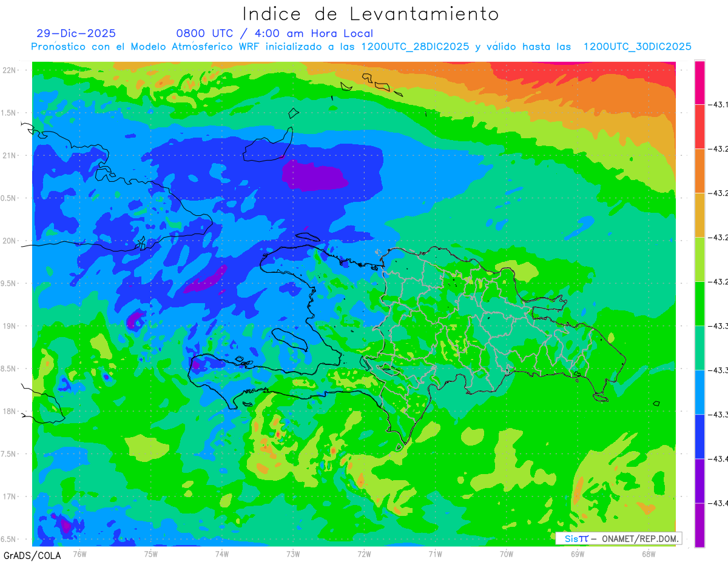Click the time '0800 UTC / 4:00 am Hora Local'

[x=275, y=33]
